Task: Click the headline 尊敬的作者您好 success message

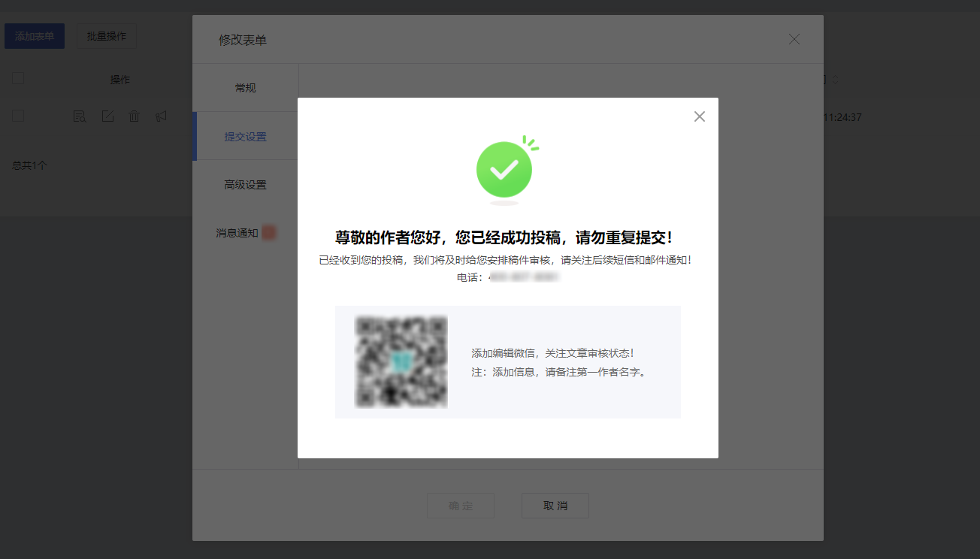Action: point(504,237)
